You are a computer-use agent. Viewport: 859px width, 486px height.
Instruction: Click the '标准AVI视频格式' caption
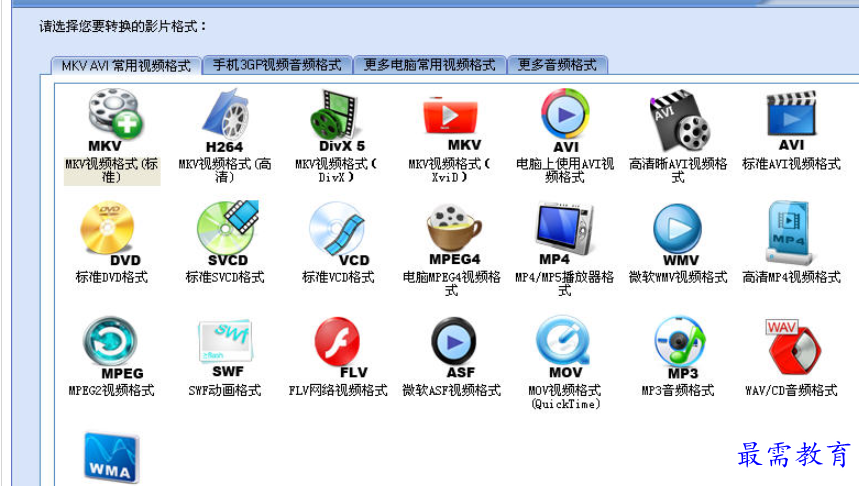[791, 164]
